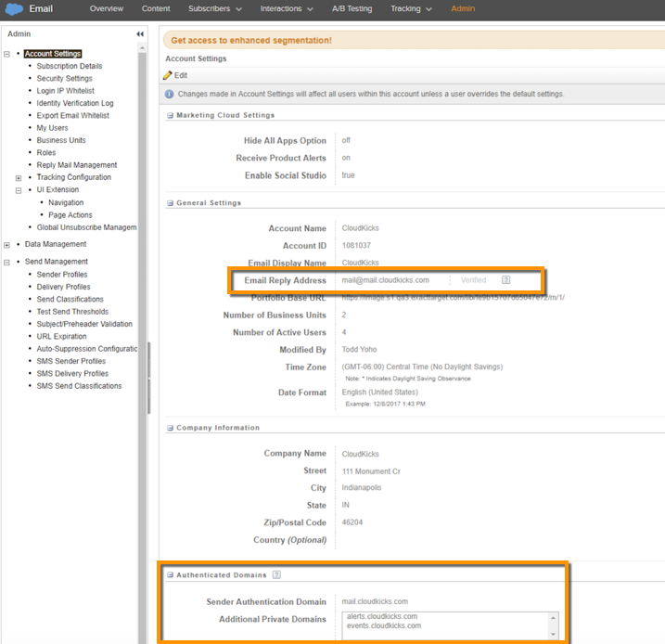Select Page Actions under UI Extension
This screenshot has height=644, width=665.
70,214
